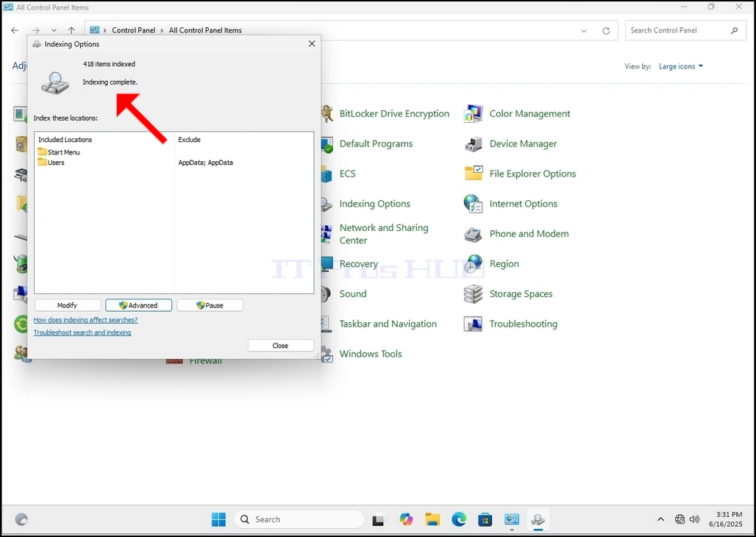Viewport: 756px width, 537px height.
Task: Open Microsoft Store from taskbar
Action: pyautogui.click(x=485, y=519)
